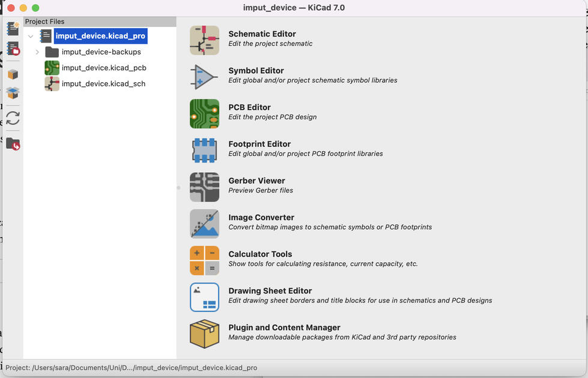Click the Gerber Viewer title text
The height and width of the screenshot is (378, 588).
coord(257,181)
